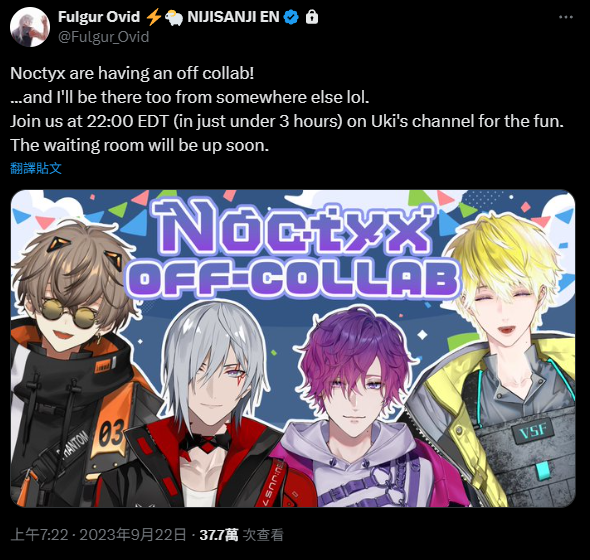
Task: Click the lightning bolt emoji in name
Action: 154,17
